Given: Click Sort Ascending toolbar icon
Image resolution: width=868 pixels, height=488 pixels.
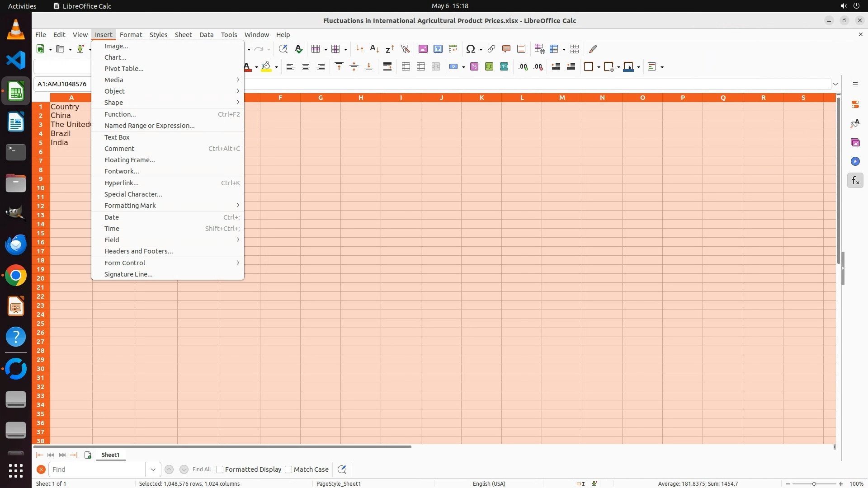Looking at the screenshot, I should click(374, 49).
